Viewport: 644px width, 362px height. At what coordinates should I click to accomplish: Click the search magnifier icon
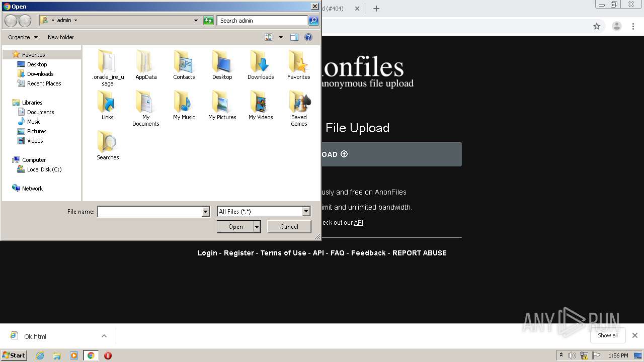pos(313,21)
